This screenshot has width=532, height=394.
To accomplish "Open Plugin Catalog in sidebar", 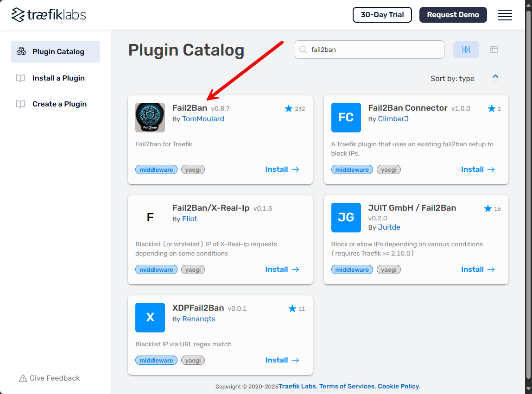I will tap(56, 51).
